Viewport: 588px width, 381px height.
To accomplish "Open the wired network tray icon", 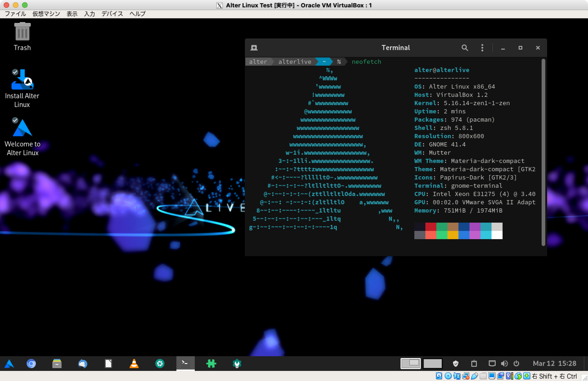I will [x=492, y=364].
